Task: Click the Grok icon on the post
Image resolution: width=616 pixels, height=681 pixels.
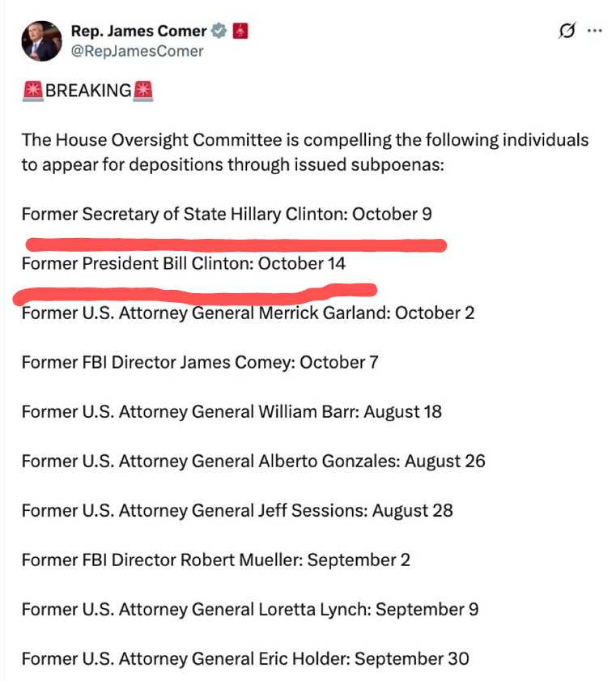Action: point(567,31)
